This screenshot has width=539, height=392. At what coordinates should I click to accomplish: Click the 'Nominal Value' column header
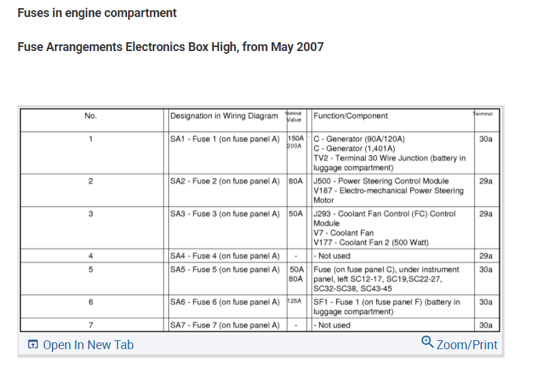[x=294, y=116]
